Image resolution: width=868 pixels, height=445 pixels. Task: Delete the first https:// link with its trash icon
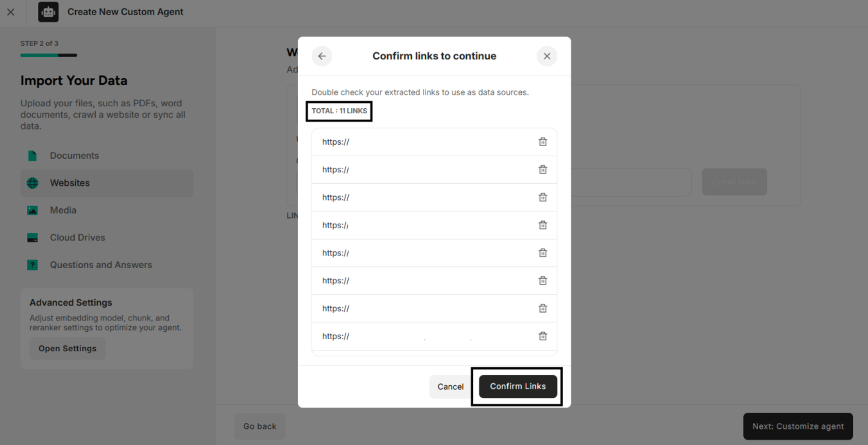tap(542, 142)
